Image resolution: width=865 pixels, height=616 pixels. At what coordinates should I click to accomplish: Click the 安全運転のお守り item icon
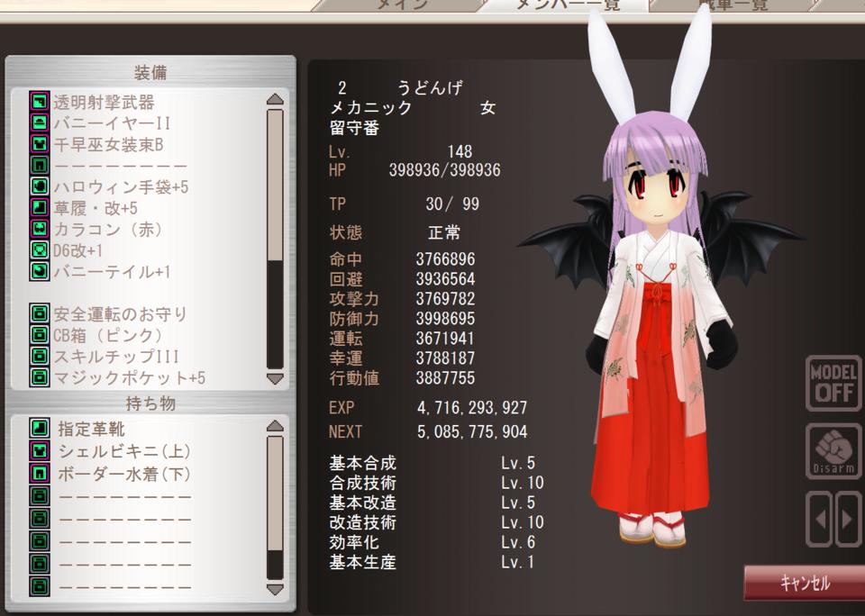point(39,313)
